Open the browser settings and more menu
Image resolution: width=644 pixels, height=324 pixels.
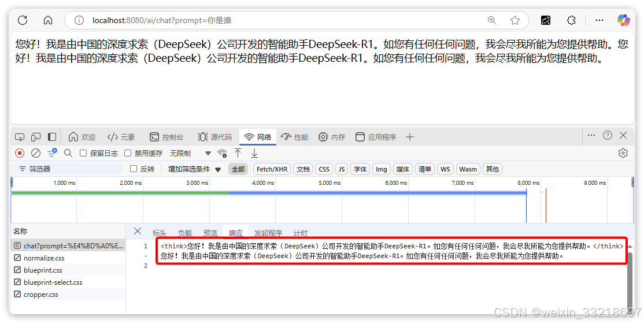599,20
